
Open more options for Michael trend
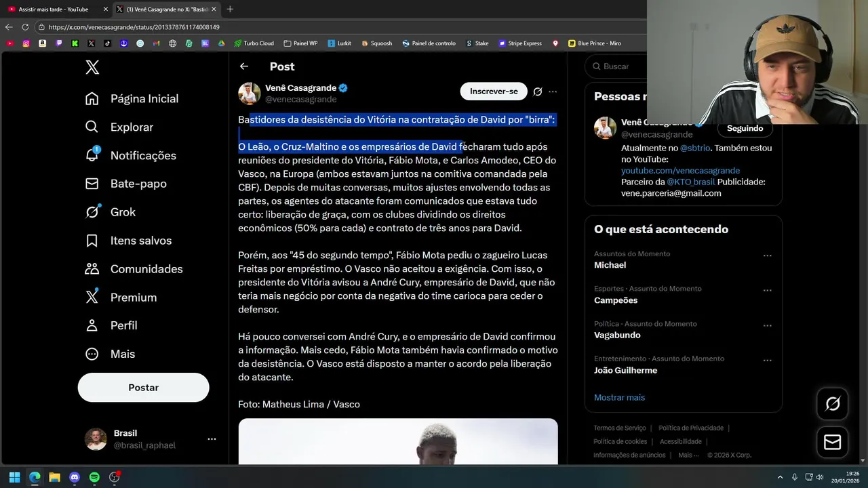coord(768,256)
